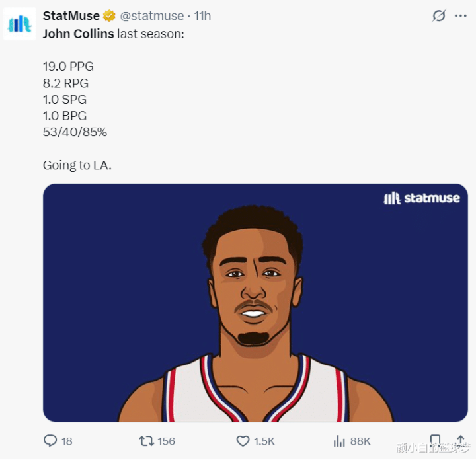Like the John Collins tweet
This screenshot has height=460, width=476.
(243, 441)
